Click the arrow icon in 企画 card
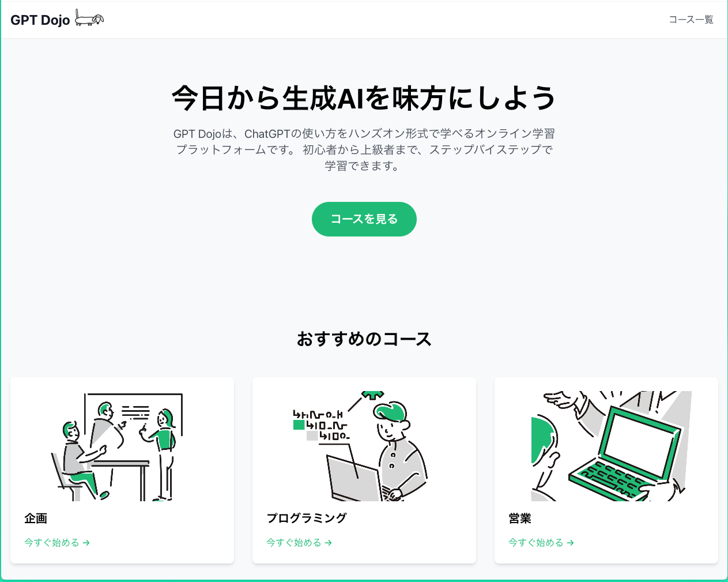Image resolution: width=728 pixels, height=582 pixels. pyautogui.click(x=86, y=543)
